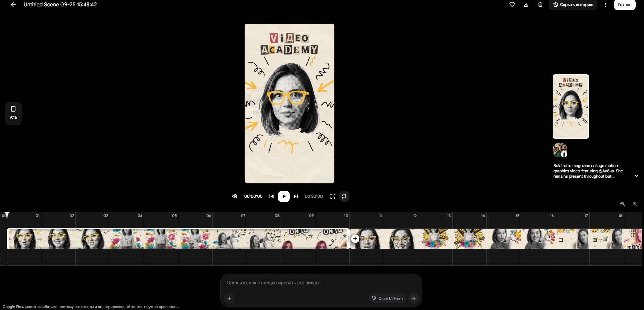The width and height of the screenshot is (644, 310).
Task: Open the three-dot more options menu
Action: pyautogui.click(x=606, y=5)
